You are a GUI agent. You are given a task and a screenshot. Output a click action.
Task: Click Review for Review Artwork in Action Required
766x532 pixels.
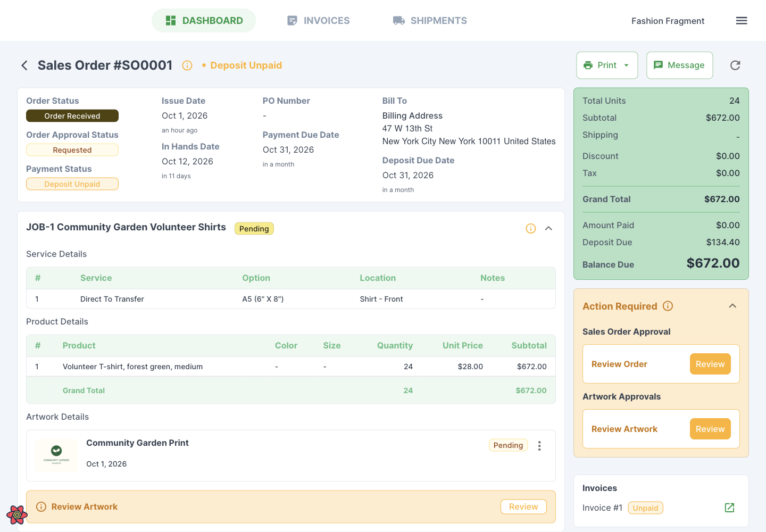(710, 429)
